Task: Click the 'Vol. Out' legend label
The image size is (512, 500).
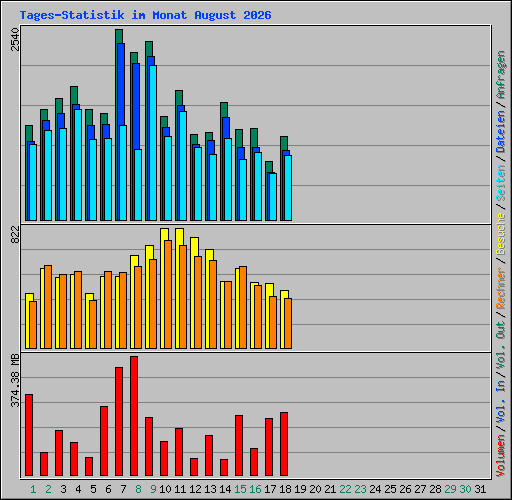Action: (x=501, y=330)
